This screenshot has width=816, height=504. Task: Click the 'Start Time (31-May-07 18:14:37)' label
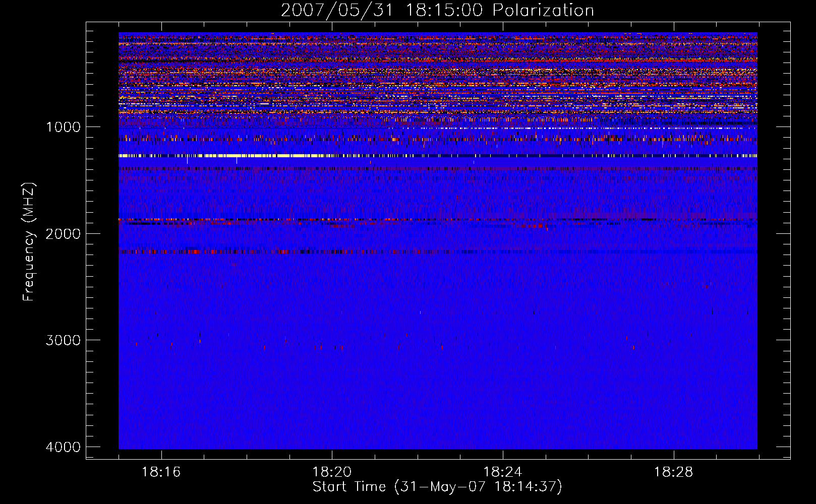(437, 486)
